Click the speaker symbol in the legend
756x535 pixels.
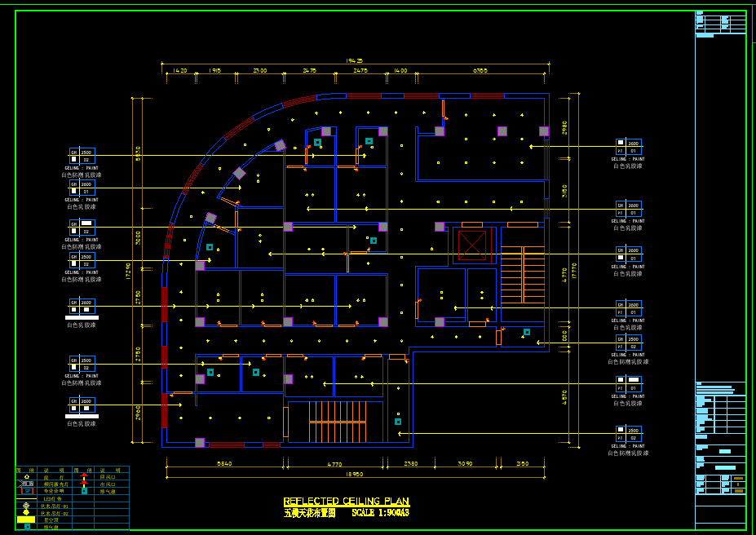28,491
